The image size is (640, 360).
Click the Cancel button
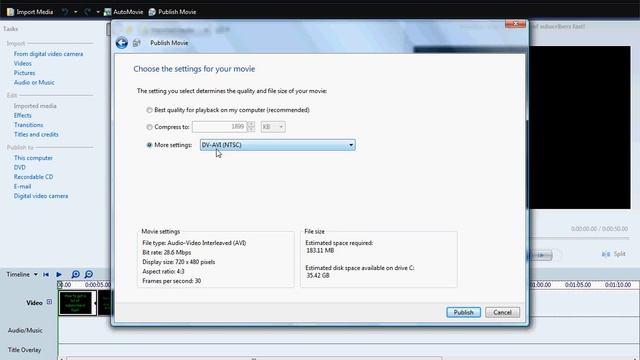click(502, 312)
